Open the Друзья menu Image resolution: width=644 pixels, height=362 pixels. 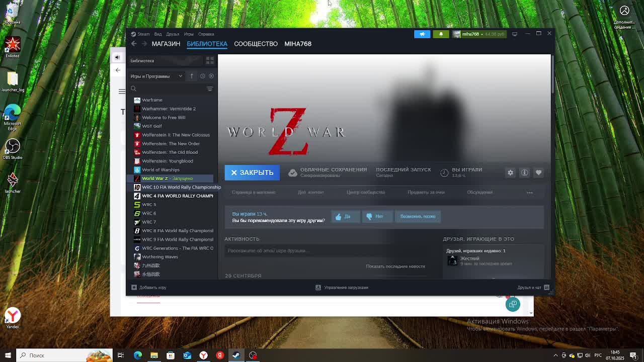point(173,34)
